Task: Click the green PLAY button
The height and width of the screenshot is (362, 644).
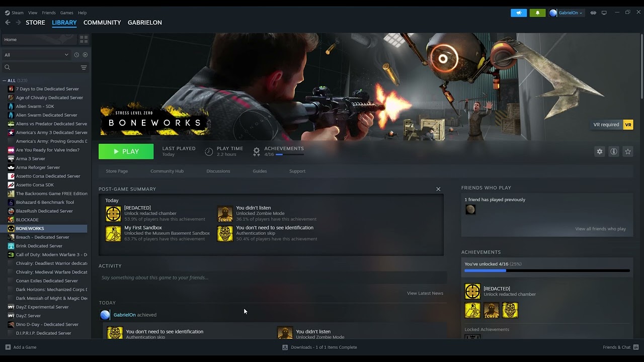Action: [126, 151]
